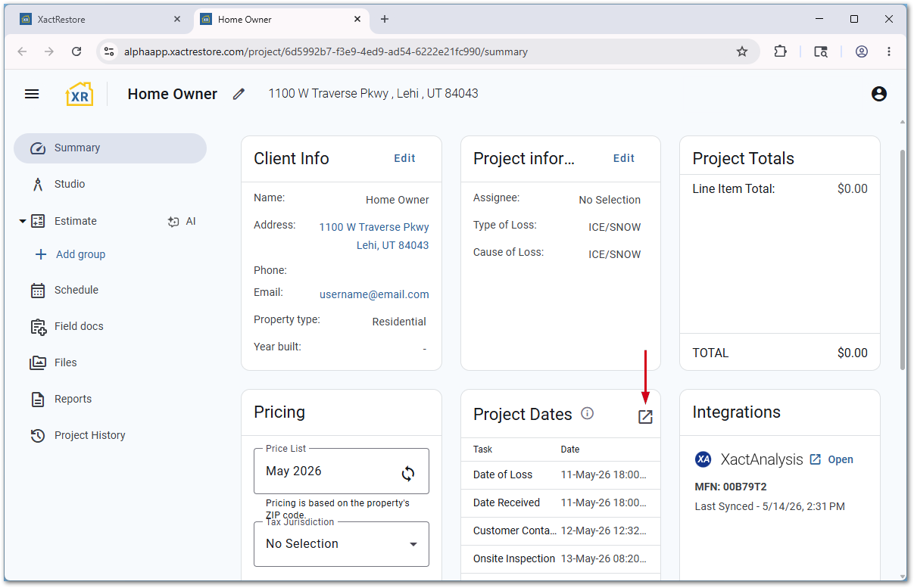Open Summary in the sidebar
Viewport: 914px width, 588px height.
[x=110, y=148]
